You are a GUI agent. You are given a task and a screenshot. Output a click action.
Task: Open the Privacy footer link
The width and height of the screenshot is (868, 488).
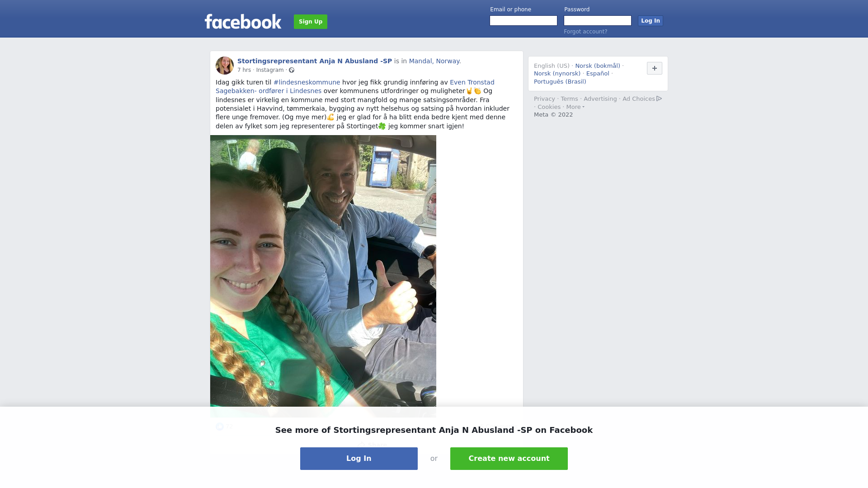tap(544, 99)
